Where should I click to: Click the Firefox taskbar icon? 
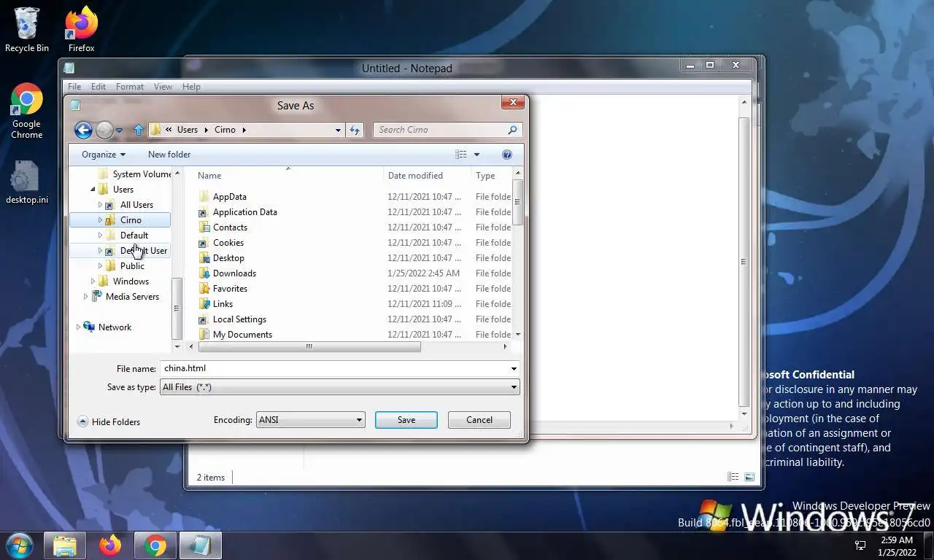[110, 545]
